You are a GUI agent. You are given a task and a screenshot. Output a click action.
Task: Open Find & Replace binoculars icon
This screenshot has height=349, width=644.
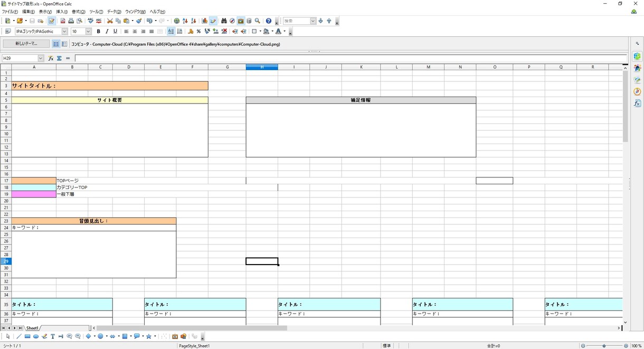point(224,21)
